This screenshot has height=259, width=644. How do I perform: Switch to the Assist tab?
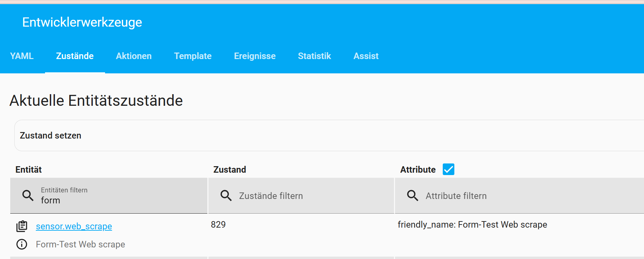coord(366,56)
